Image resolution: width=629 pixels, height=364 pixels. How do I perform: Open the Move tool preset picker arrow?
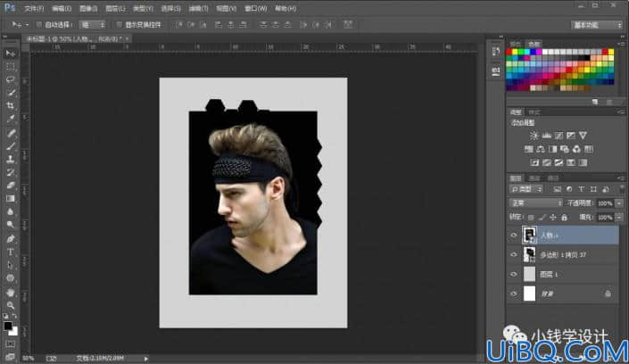pos(27,25)
